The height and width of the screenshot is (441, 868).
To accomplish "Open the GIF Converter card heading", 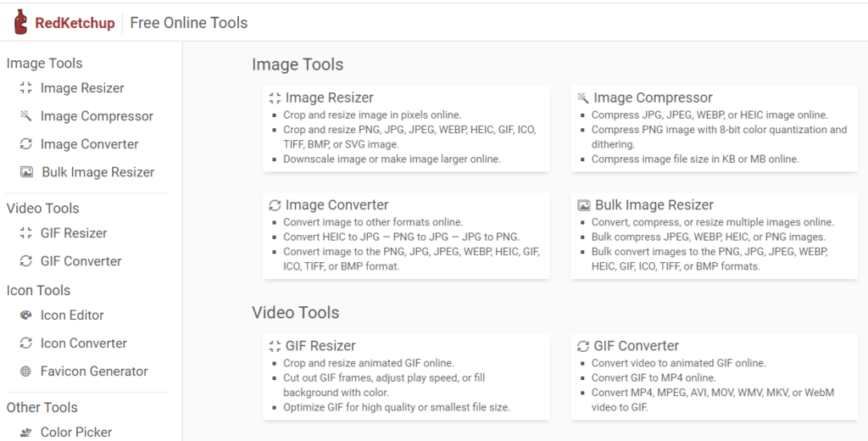I will coord(636,346).
